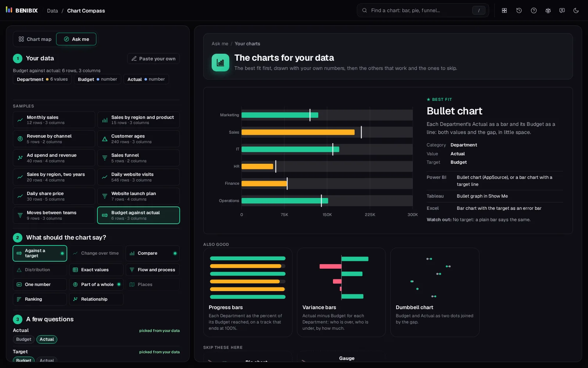Click 'Bullet graph in Show Me' Tableau text
Viewport: 588px width, 368px height.
pyautogui.click(x=482, y=196)
